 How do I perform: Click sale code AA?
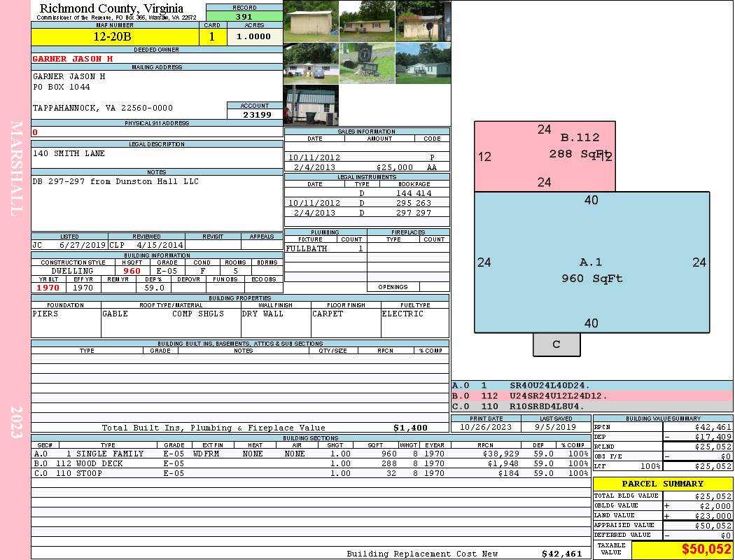432,167
